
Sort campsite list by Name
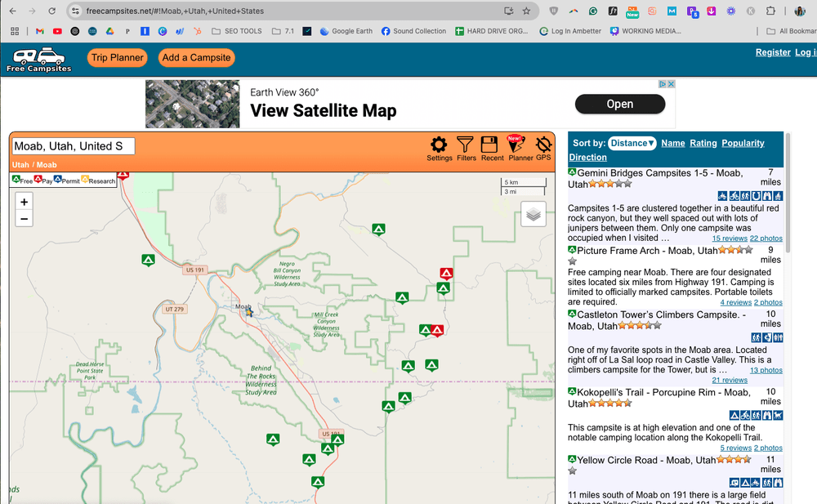tap(672, 143)
